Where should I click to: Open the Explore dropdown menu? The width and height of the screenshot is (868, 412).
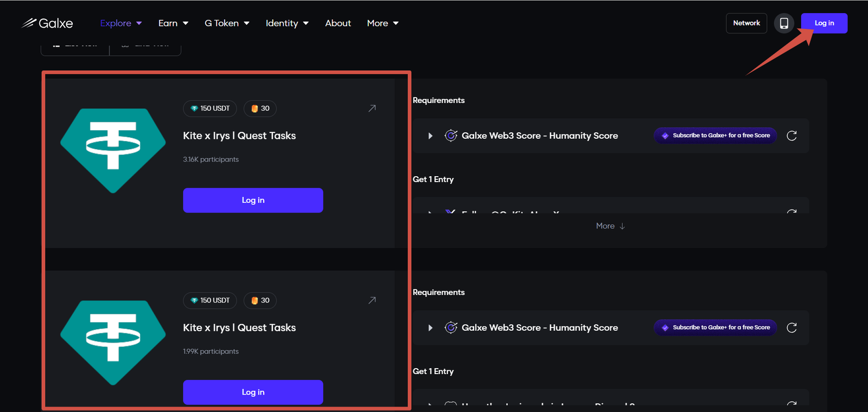121,23
